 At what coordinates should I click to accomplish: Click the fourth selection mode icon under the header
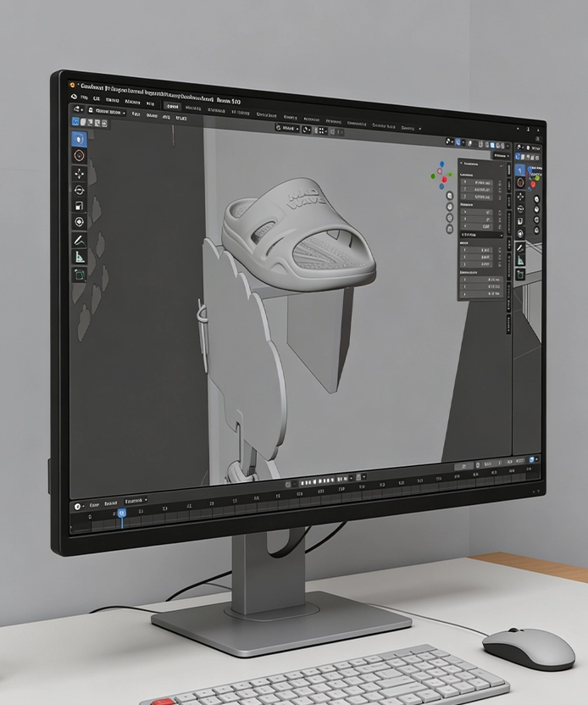pyautogui.click(x=97, y=123)
